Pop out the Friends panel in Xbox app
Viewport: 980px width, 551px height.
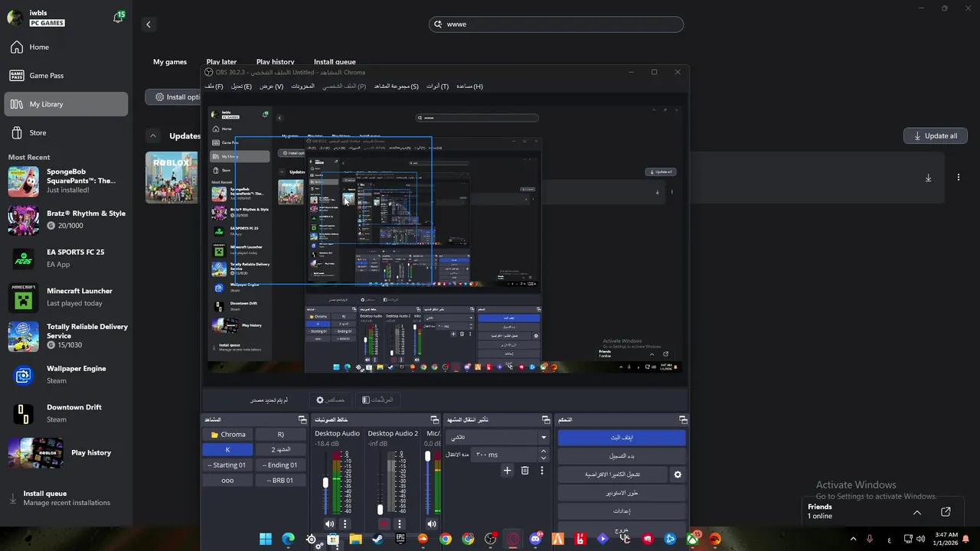coord(946,512)
